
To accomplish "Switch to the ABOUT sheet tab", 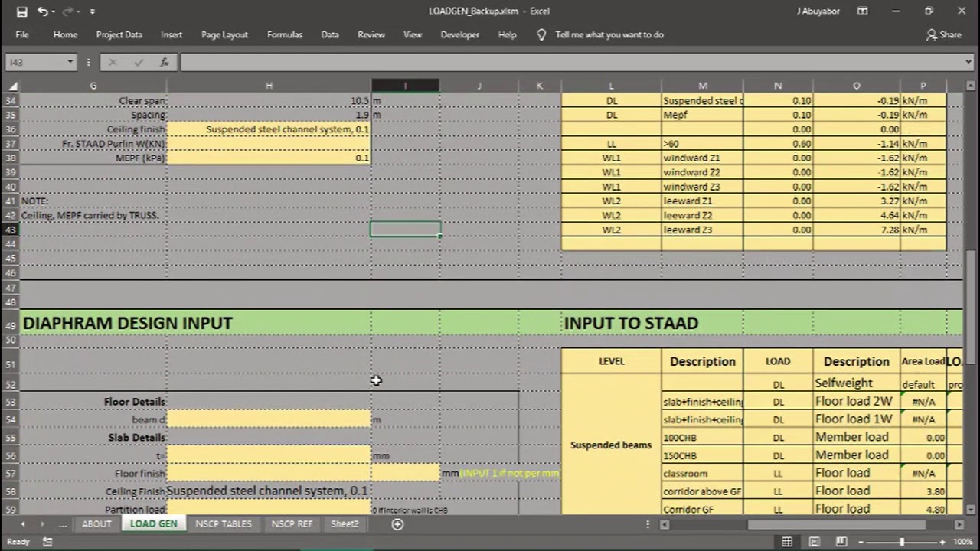I will click(x=96, y=524).
